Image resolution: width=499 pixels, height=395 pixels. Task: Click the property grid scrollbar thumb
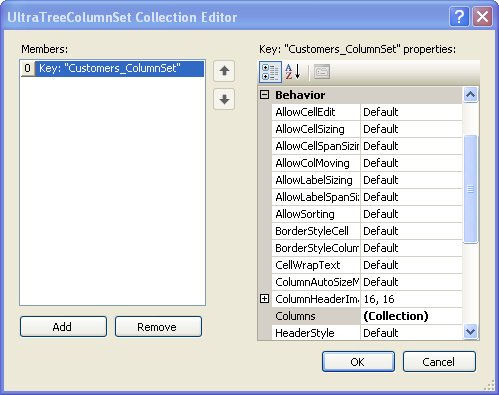(470, 189)
